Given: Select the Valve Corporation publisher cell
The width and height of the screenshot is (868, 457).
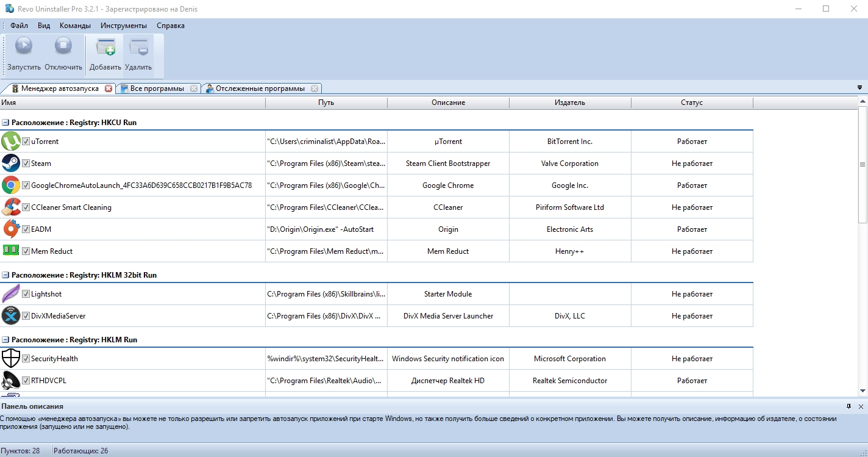Looking at the screenshot, I should [571, 164].
